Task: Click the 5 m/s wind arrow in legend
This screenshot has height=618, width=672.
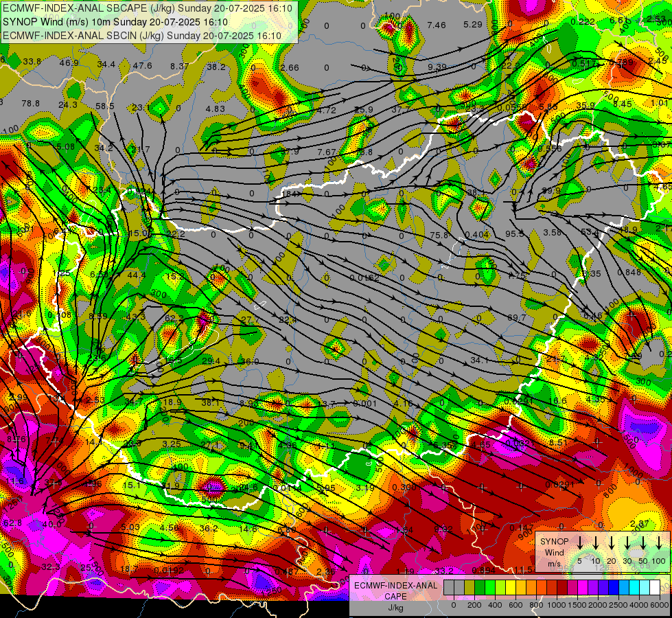Action: pyautogui.click(x=579, y=542)
